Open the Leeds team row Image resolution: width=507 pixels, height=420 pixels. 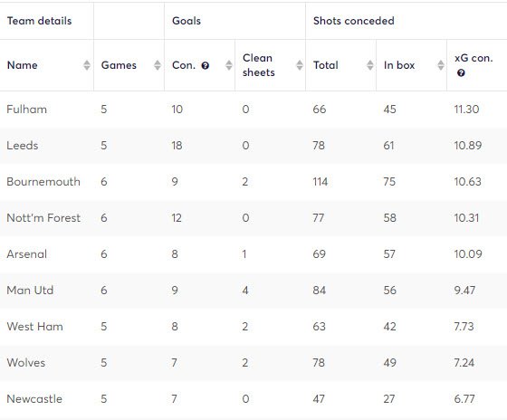253,146
